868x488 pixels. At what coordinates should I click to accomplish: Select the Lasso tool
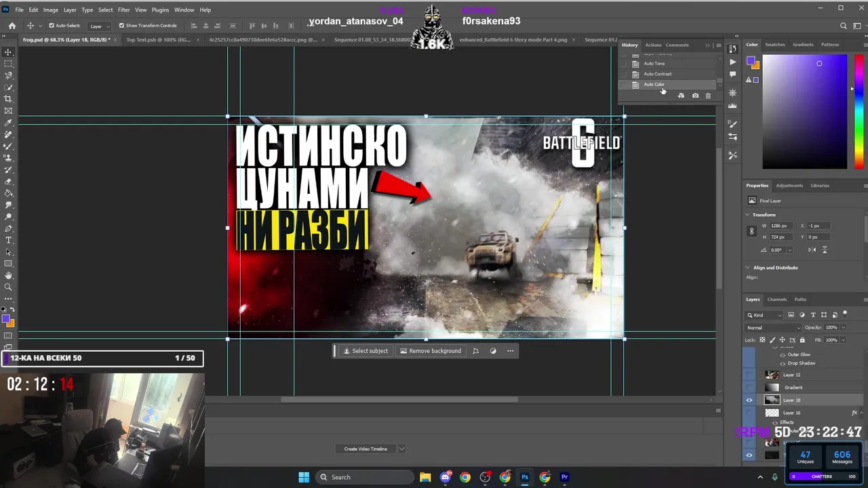[x=9, y=75]
